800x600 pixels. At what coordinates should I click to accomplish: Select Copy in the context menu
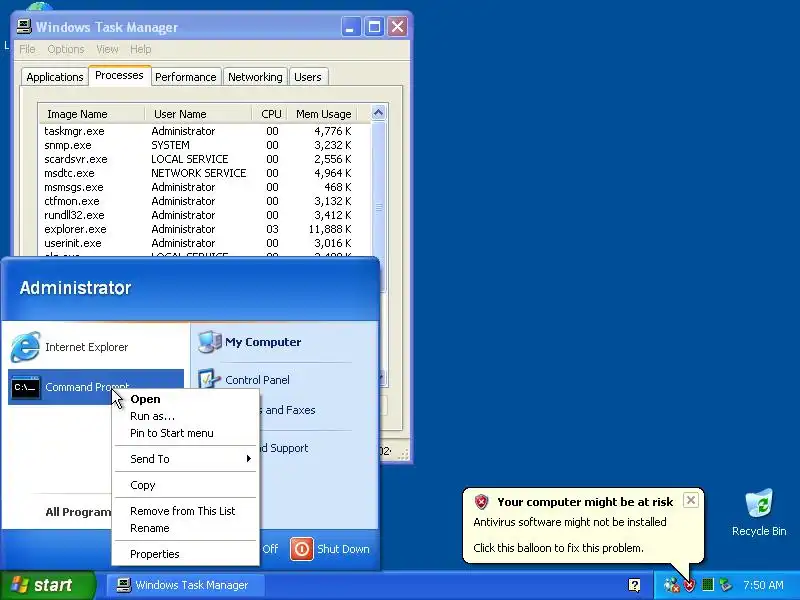click(x=186, y=485)
